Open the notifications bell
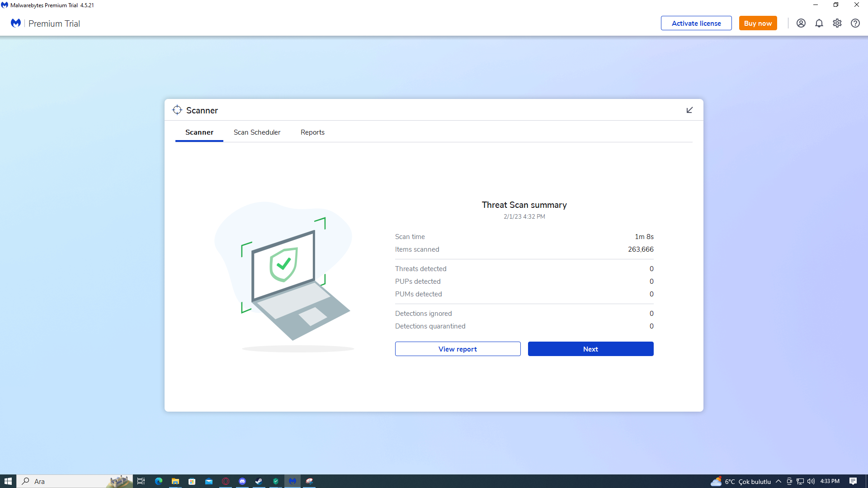Image resolution: width=868 pixels, height=488 pixels. pyautogui.click(x=819, y=23)
